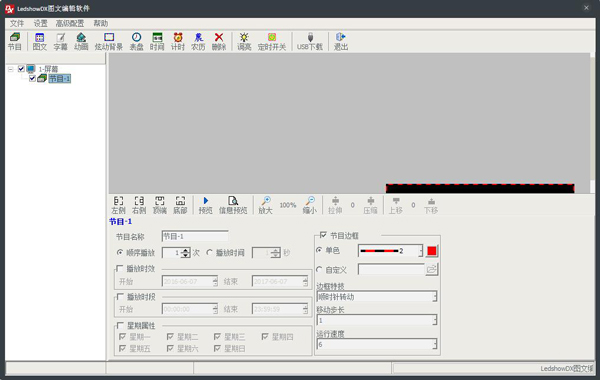Screen dimensions: 600x380
Task: Collapse the 1-屏幕 tree node
Action: (11, 69)
